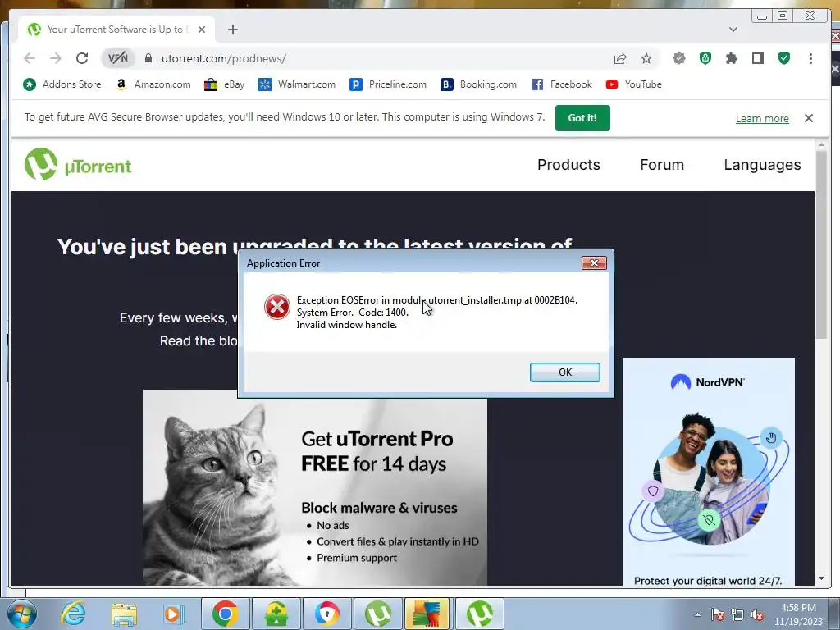Open the tab search dropdown chevron

(733, 30)
